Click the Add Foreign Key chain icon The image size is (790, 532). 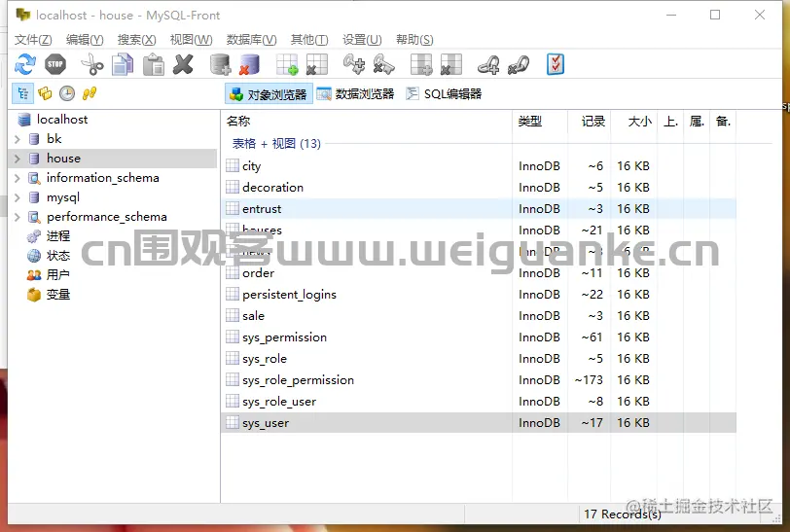(x=488, y=64)
